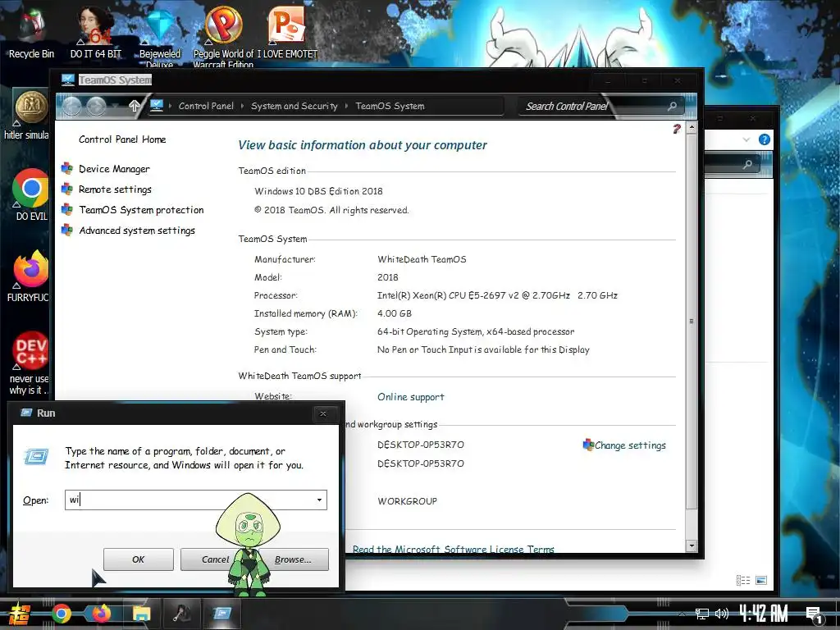Click the Search Control Panel field
This screenshot has height=630, width=840.
[x=600, y=106]
